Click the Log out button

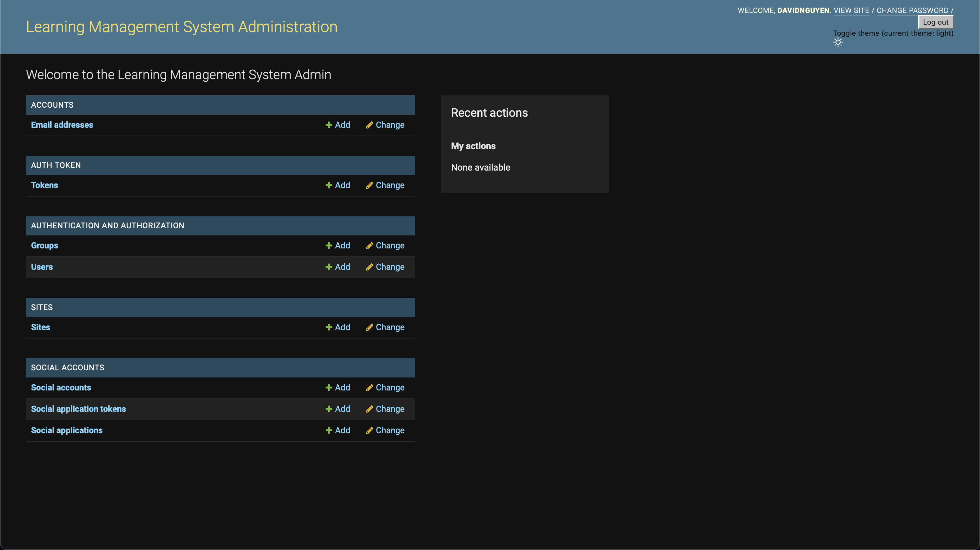pyautogui.click(x=936, y=22)
